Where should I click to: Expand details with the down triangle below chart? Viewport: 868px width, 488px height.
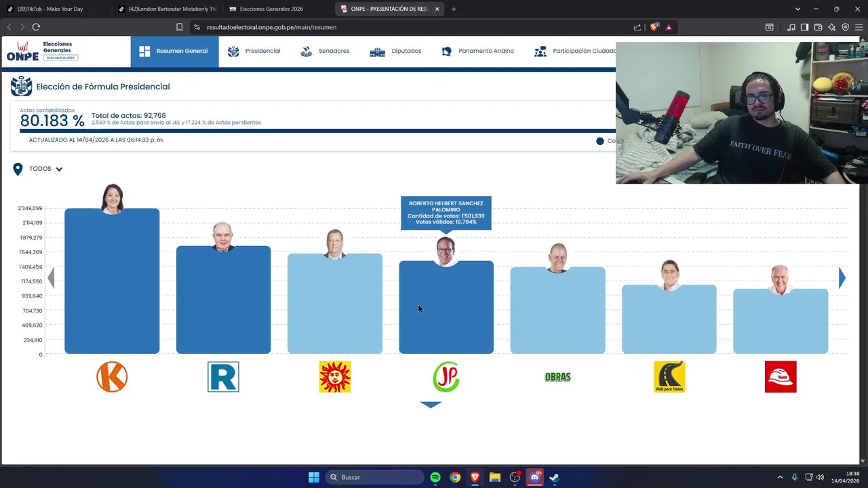click(x=431, y=405)
